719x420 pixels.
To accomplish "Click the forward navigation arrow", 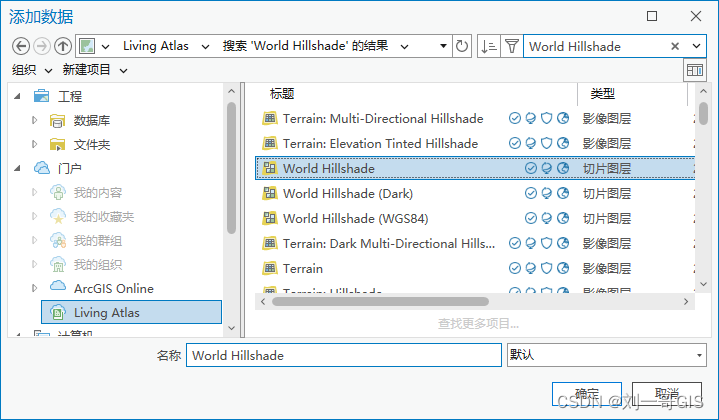I will pos(42,46).
